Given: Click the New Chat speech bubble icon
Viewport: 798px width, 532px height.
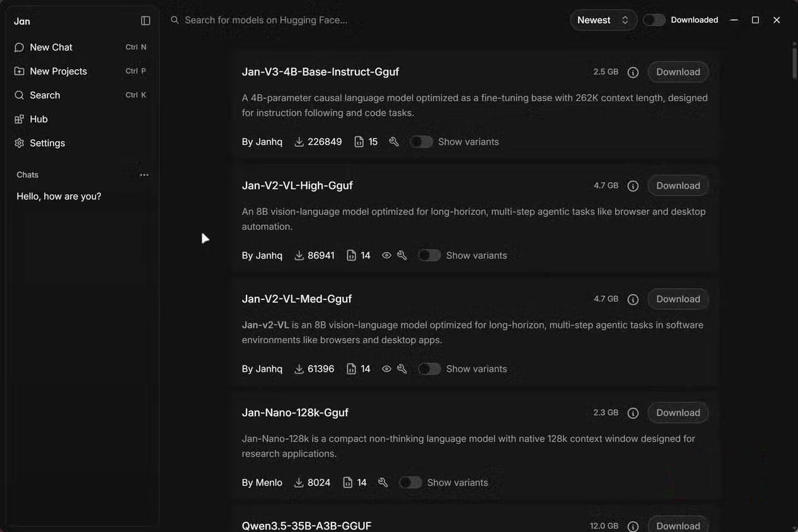Looking at the screenshot, I should (x=19, y=47).
